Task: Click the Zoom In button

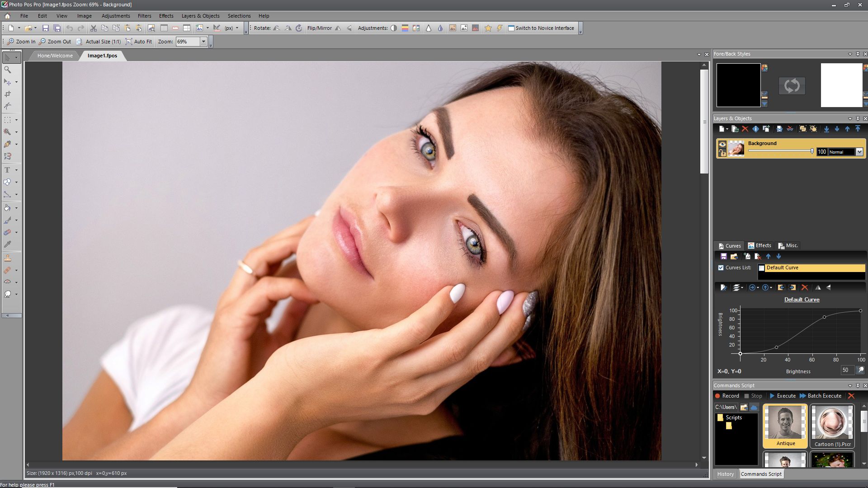Action: [x=21, y=42]
